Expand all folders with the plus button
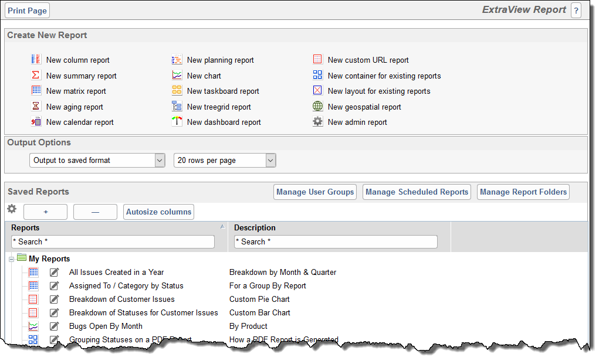 click(45, 212)
